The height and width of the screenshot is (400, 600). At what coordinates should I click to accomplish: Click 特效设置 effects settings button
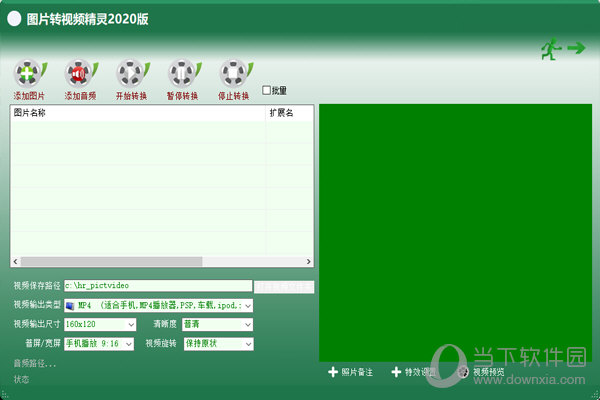[x=413, y=372]
